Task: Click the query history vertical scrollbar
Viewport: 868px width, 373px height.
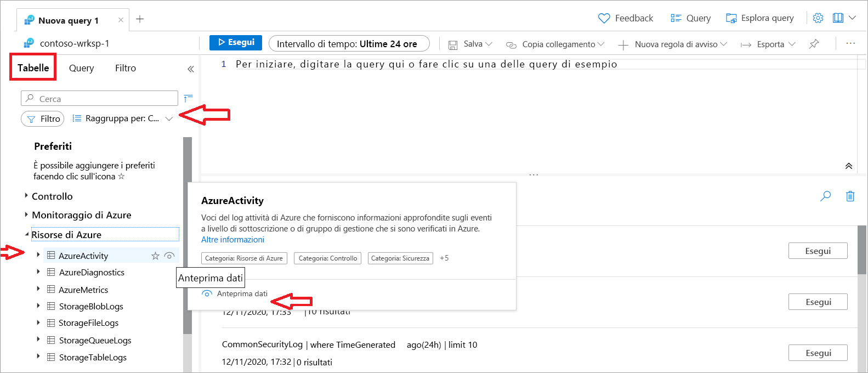Action: point(862,250)
